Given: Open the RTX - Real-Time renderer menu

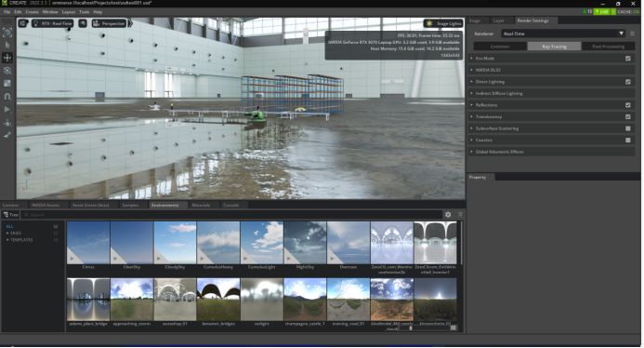Looking at the screenshot, I should 53,23.
